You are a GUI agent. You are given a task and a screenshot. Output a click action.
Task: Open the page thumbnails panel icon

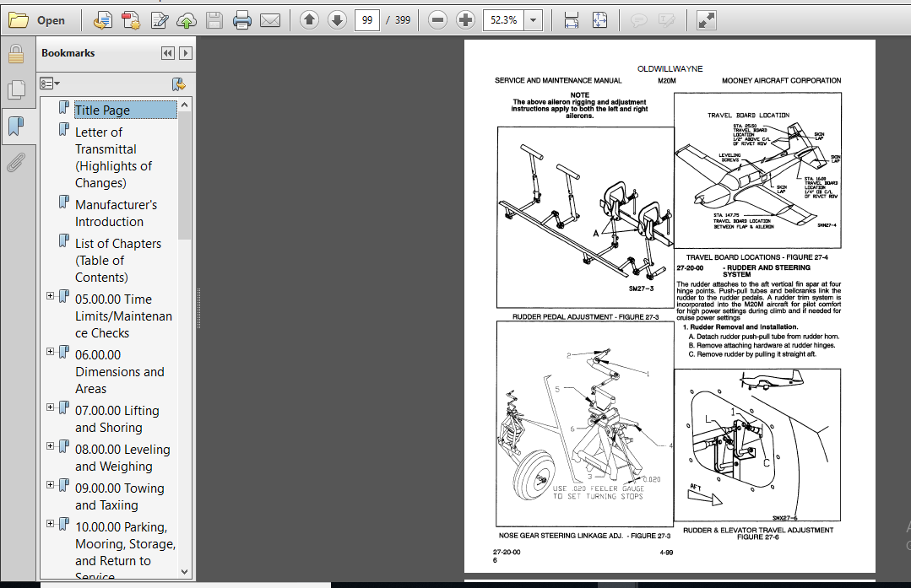coord(16,89)
